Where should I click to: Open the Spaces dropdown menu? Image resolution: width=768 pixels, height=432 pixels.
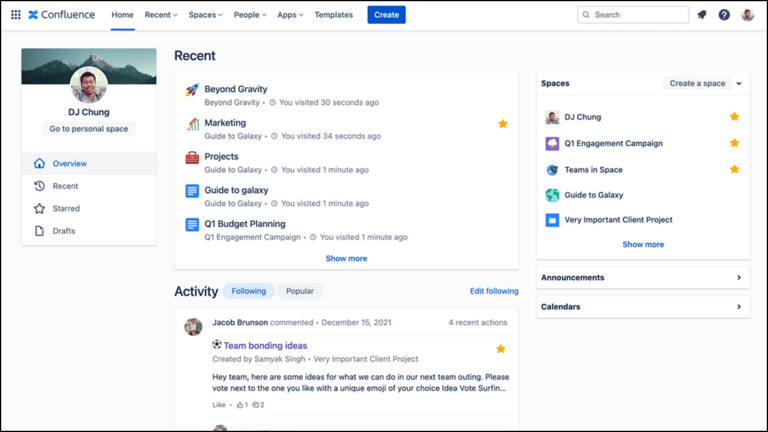[205, 15]
